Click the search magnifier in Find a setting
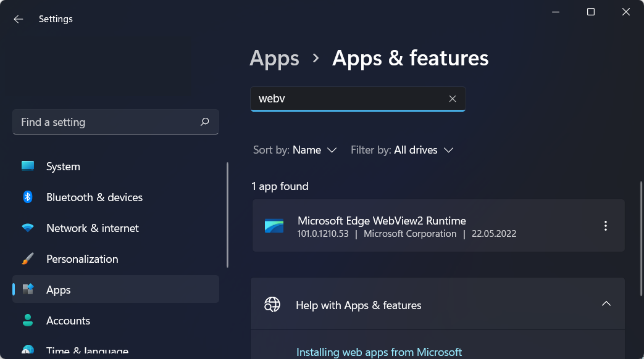The height and width of the screenshot is (359, 644). click(204, 122)
